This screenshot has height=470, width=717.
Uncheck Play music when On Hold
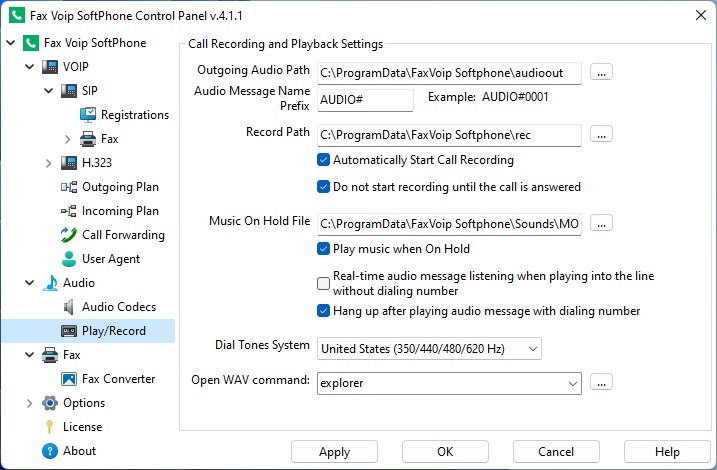tap(324, 249)
